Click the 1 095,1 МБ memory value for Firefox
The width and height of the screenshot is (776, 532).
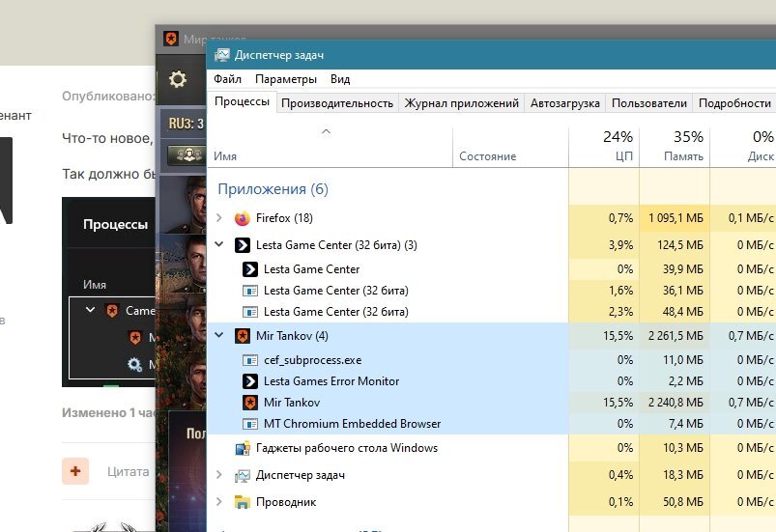coord(675,218)
